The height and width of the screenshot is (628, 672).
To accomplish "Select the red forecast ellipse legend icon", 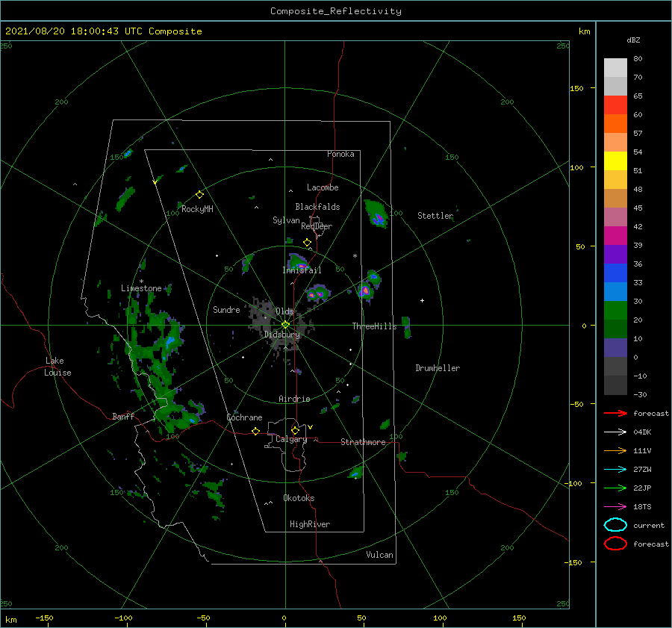I will coord(615,544).
